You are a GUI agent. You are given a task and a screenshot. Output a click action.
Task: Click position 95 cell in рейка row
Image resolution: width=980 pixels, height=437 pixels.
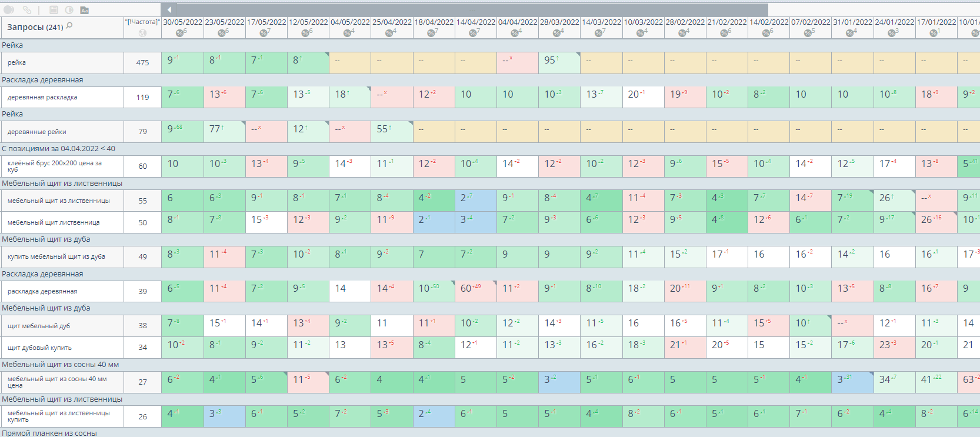(559, 62)
